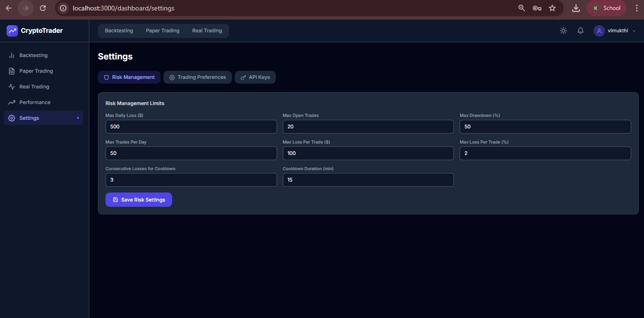Click the floppy disk icon on Save button
This screenshot has height=318, width=644.
point(115,200)
